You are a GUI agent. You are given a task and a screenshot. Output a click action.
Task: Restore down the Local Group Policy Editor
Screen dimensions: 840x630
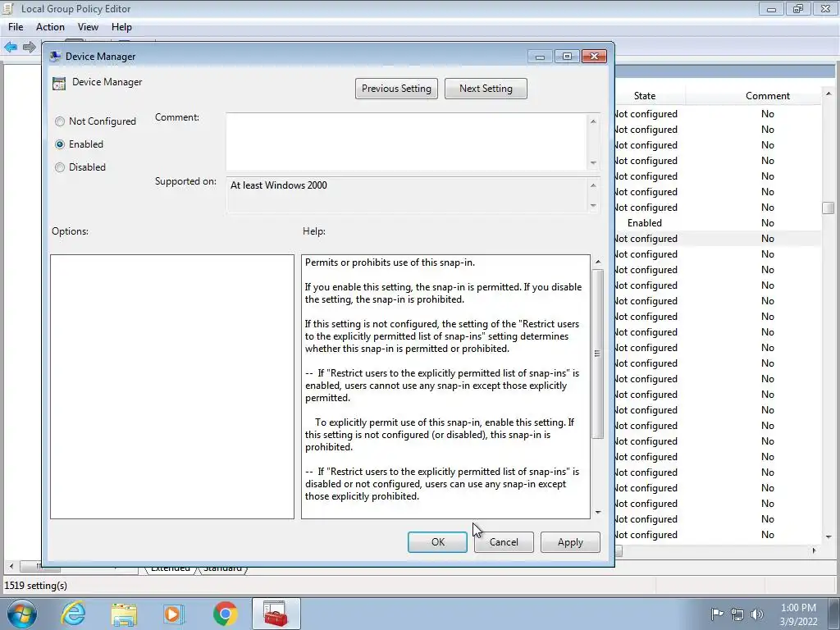[798, 8]
